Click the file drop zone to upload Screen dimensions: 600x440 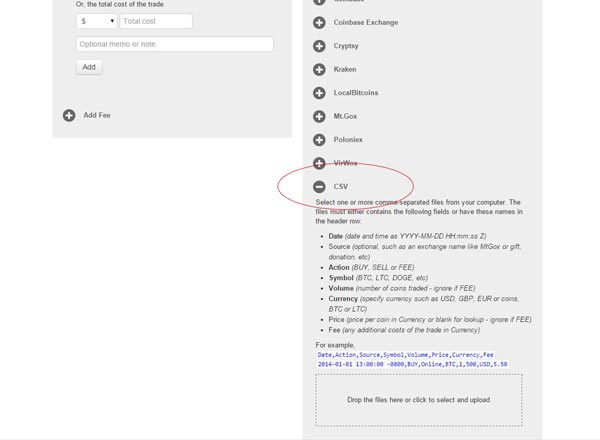419,400
